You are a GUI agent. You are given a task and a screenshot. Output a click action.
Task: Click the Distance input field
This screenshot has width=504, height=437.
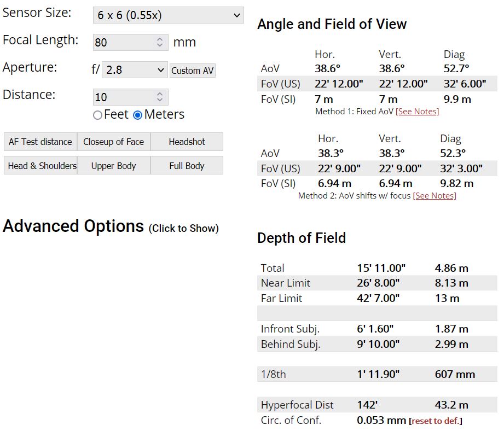tap(123, 97)
